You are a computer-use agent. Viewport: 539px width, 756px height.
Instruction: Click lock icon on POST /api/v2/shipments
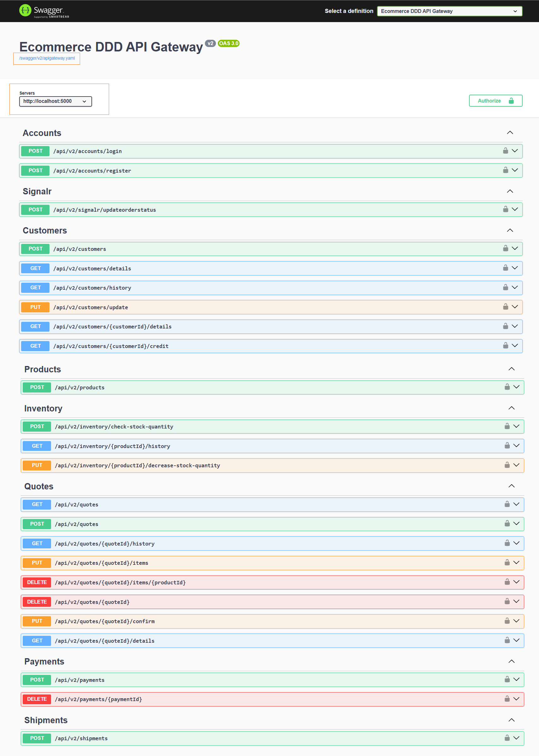point(507,738)
